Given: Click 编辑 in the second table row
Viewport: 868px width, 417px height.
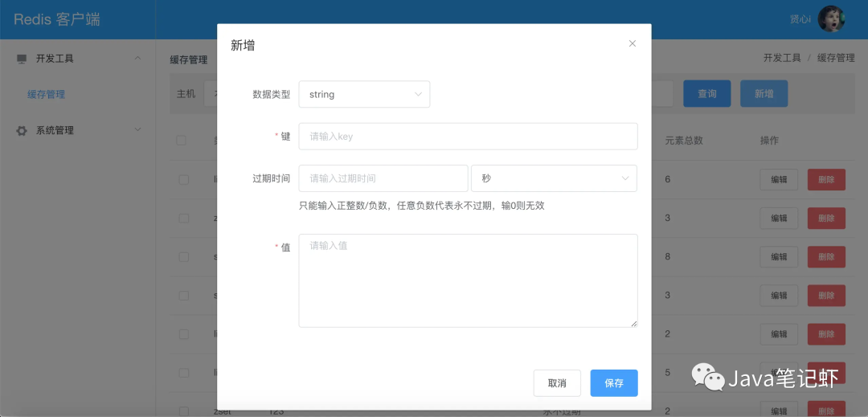Looking at the screenshot, I should (779, 219).
